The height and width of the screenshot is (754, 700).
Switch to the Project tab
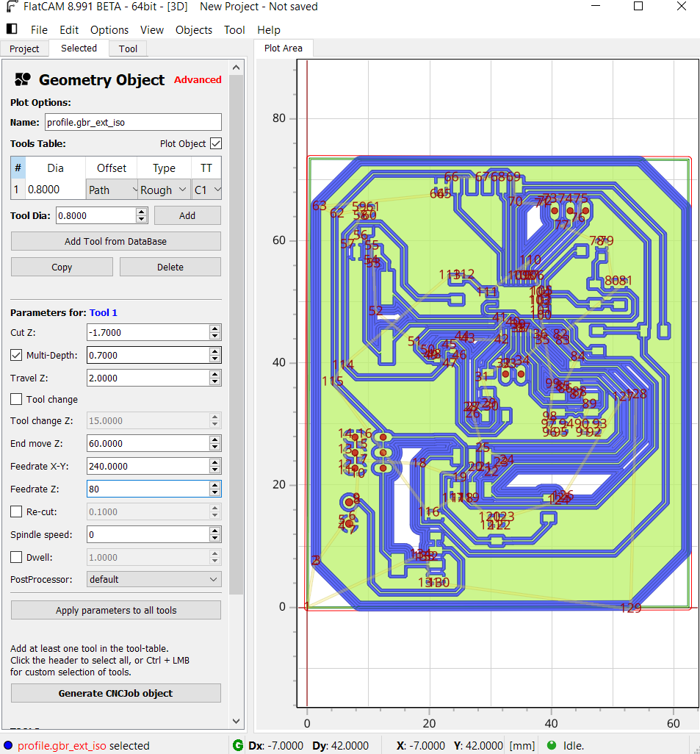(24, 49)
